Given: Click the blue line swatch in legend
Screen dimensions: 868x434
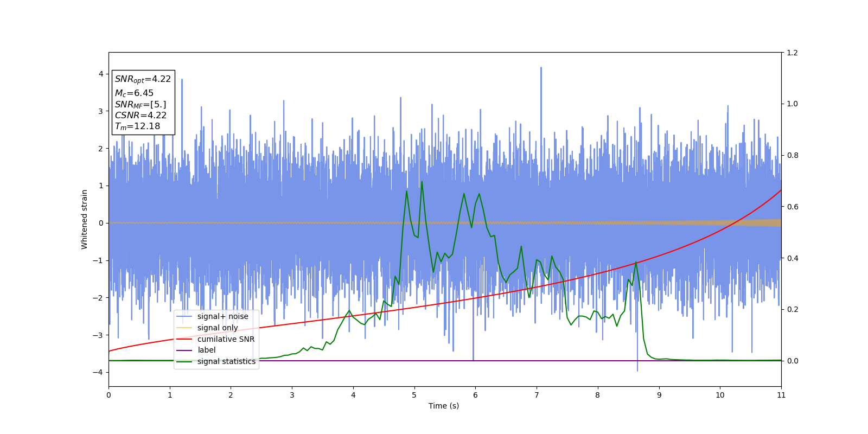Looking at the screenshot, I should [184, 316].
